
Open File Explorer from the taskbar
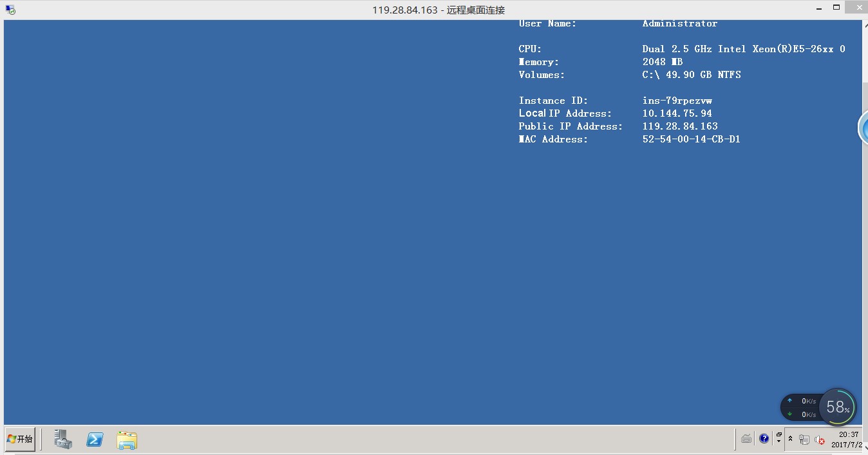click(x=127, y=440)
